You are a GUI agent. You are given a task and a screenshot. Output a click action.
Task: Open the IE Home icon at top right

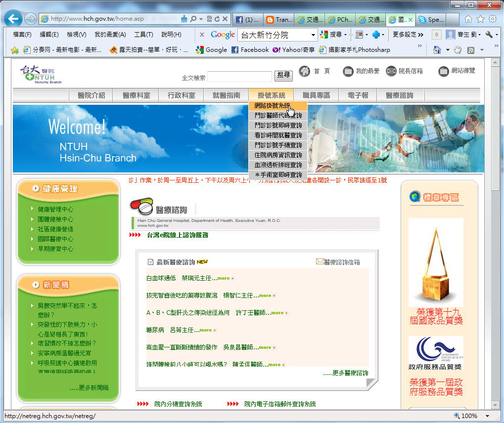pos(468,19)
